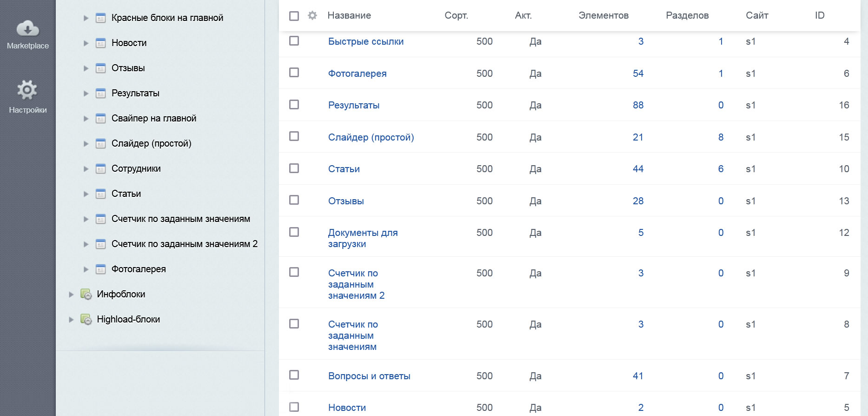Expand the Highload-блоки tree node
The image size is (868, 416).
coord(71,320)
